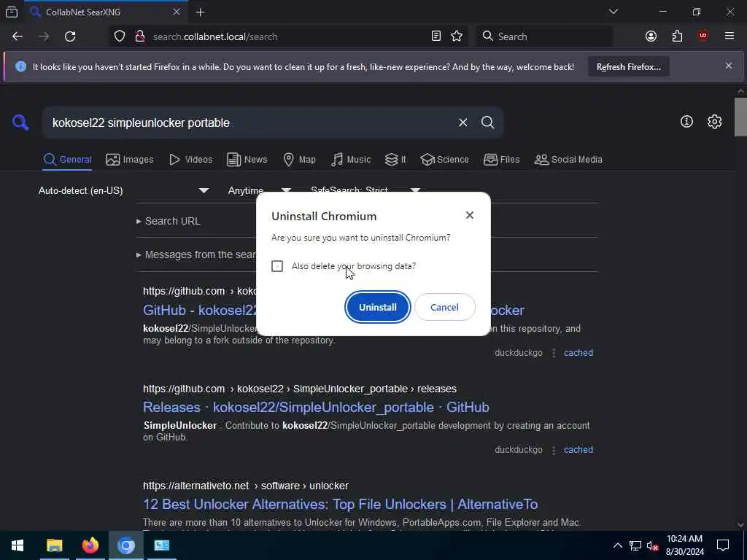The image size is (747, 560).
Task: Toggle reader view icon
Action: click(436, 36)
